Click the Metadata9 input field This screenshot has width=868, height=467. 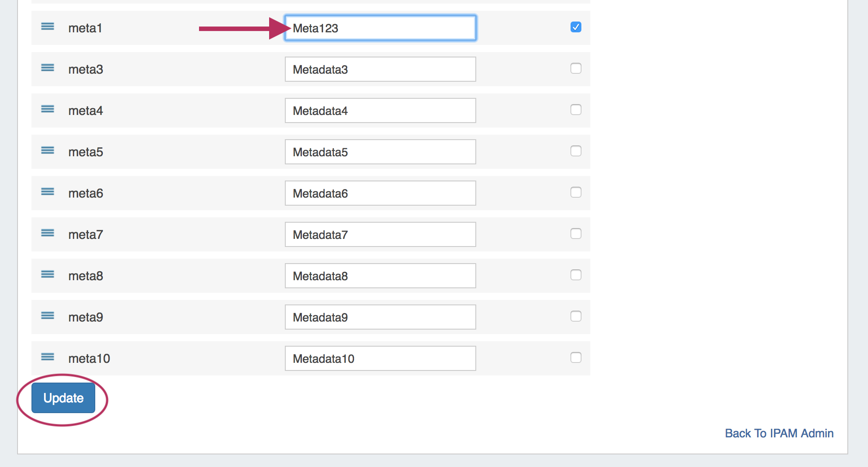(380, 317)
